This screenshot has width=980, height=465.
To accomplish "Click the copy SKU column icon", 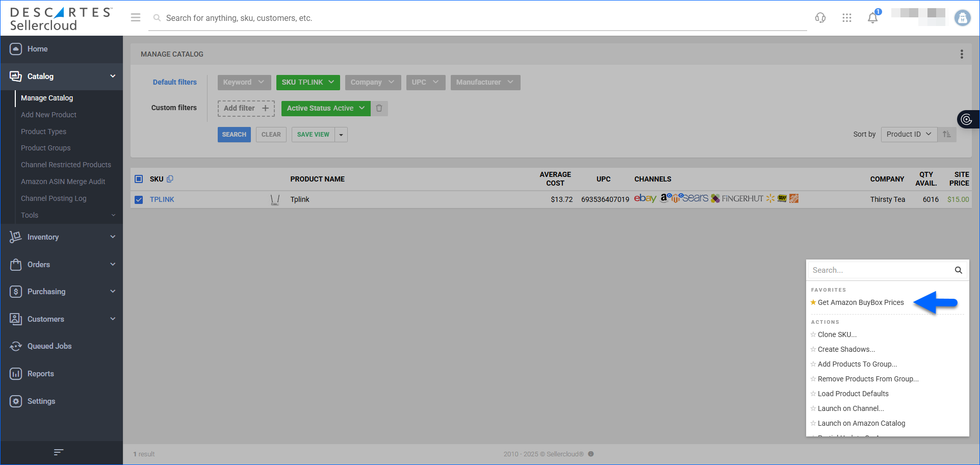I will point(170,179).
